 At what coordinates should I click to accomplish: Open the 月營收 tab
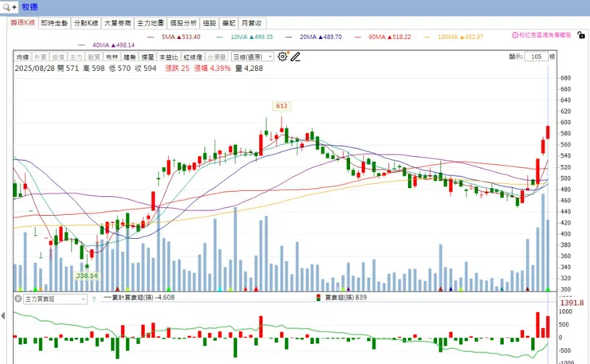pos(251,23)
